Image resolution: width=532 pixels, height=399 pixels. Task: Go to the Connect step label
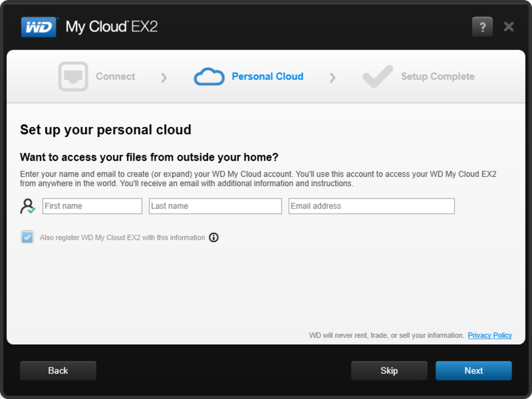point(115,76)
